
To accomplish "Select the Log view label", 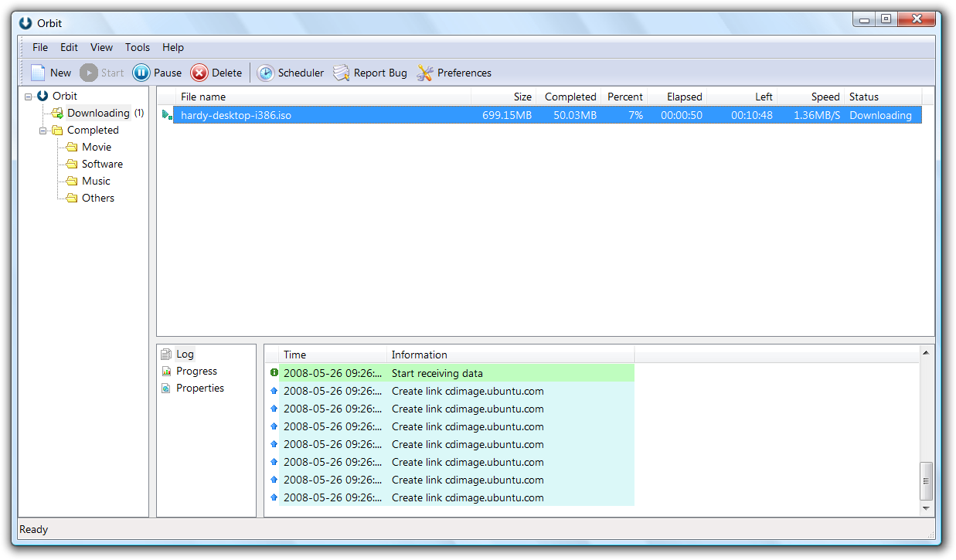I will coord(185,354).
